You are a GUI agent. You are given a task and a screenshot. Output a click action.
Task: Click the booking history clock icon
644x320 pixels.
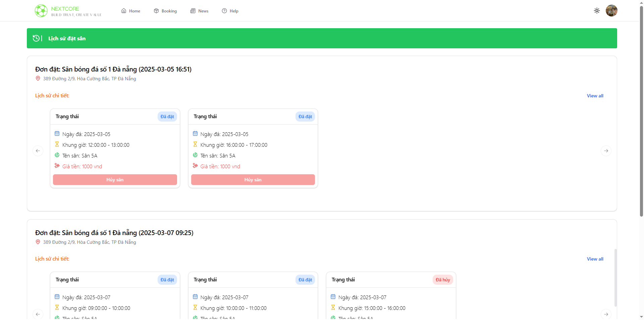point(36,38)
